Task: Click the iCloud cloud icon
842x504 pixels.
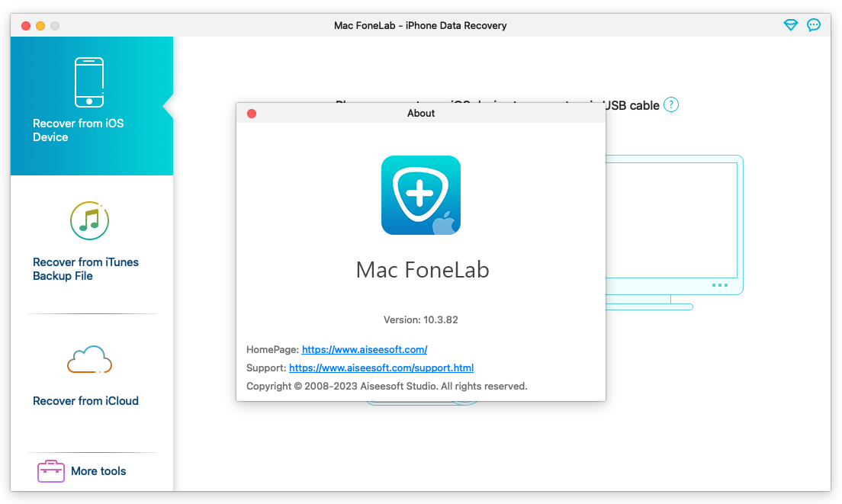Action: point(90,359)
